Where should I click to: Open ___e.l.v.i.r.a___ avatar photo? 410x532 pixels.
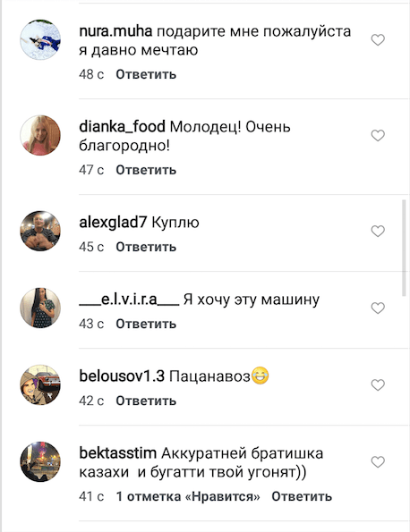40,308
